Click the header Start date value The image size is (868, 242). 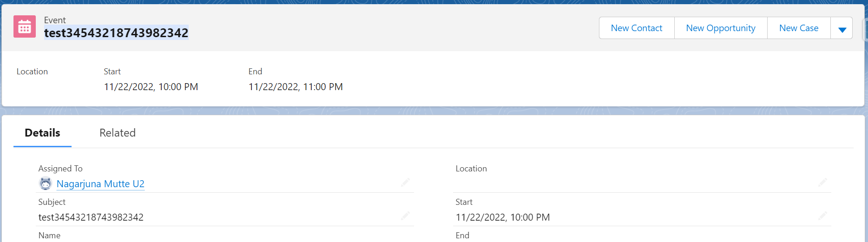point(151,87)
